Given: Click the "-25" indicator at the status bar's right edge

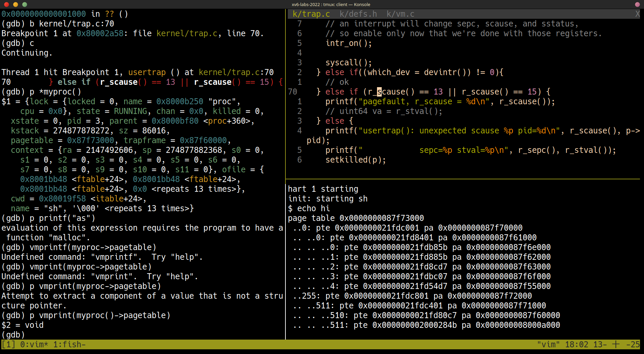Looking at the screenshot, I should point(633,344).
